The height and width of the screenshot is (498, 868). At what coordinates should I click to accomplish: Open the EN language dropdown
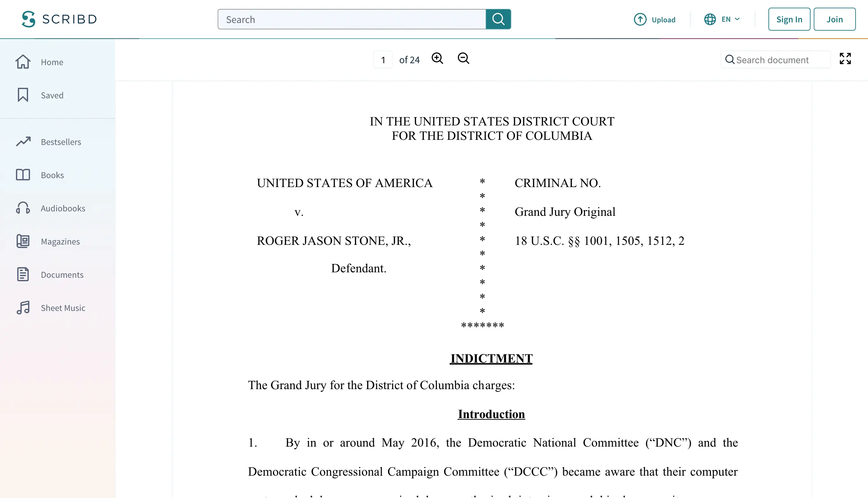(730, 19)
